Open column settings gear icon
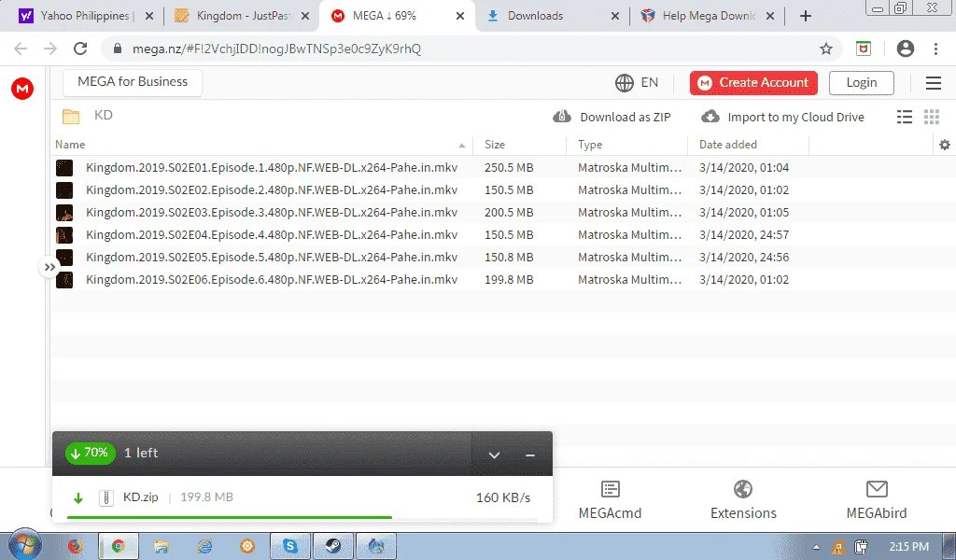Image resolution: width=956 pixels, height=560 pixels. [x=945, y=145]
